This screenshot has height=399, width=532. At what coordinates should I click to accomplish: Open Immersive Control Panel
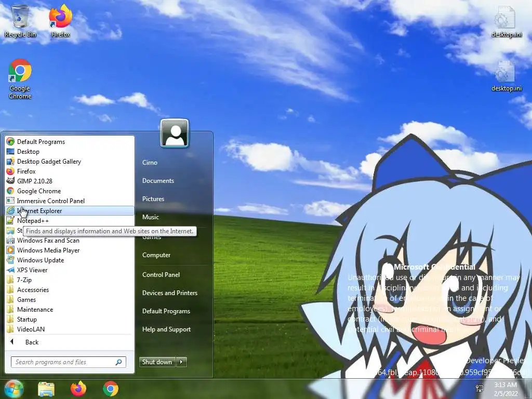pyautogui.click(x=70, y=201)
